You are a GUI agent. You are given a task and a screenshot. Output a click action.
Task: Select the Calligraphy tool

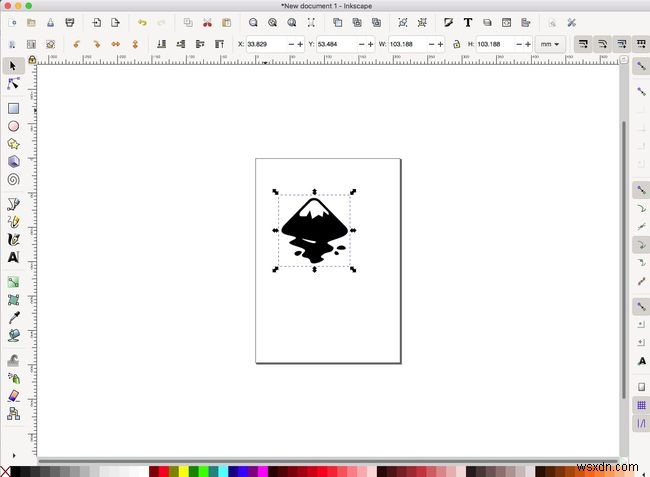(13, 240)
